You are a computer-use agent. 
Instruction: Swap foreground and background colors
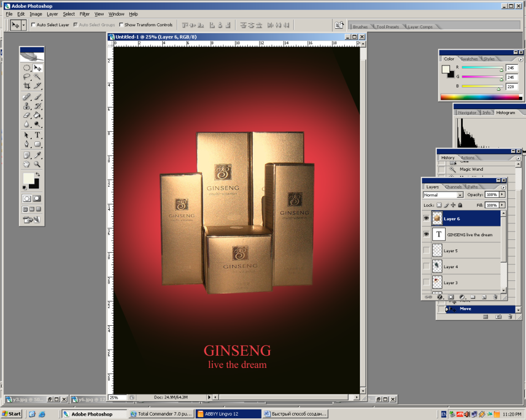38,175
